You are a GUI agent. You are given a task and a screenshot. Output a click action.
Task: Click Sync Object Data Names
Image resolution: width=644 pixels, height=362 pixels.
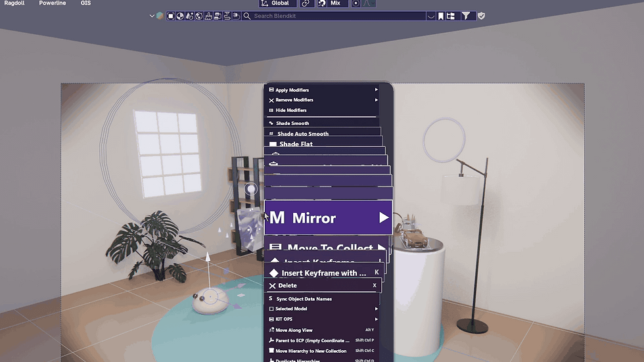pyautogui.click(x=323, y=299)
